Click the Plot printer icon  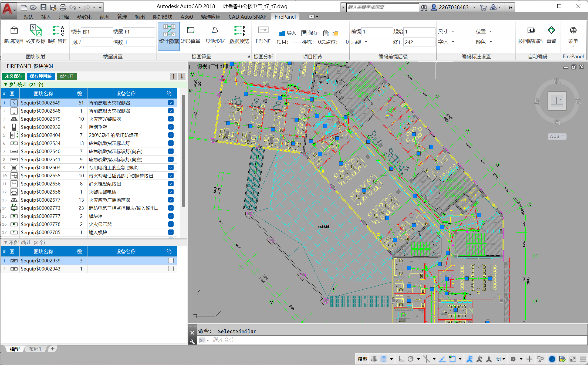click(x=63, y=7)
